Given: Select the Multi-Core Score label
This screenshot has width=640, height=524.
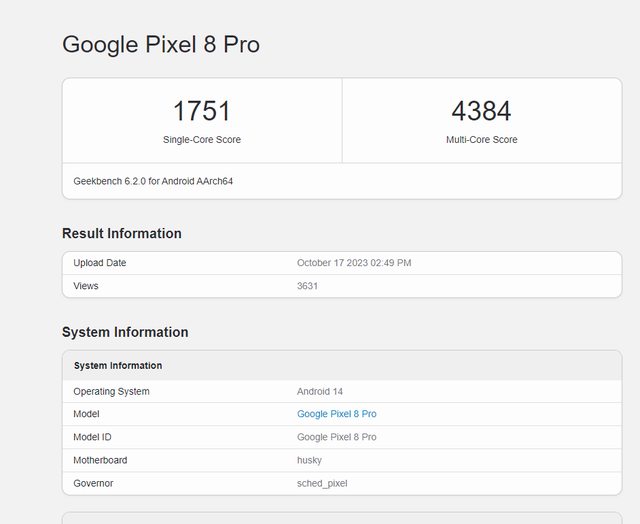Looking at the screenshot, I should 481,140.
